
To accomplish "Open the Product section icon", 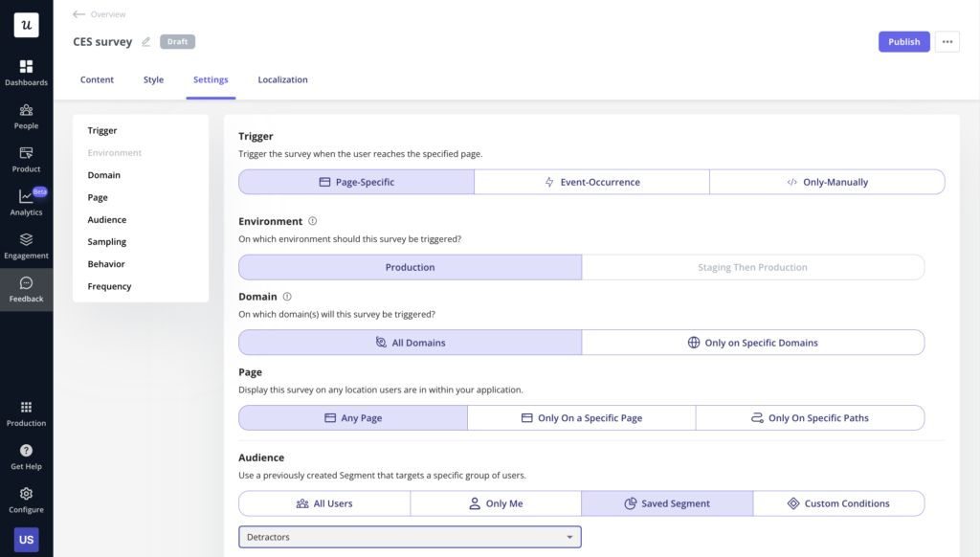I will [x=26, y=156].
